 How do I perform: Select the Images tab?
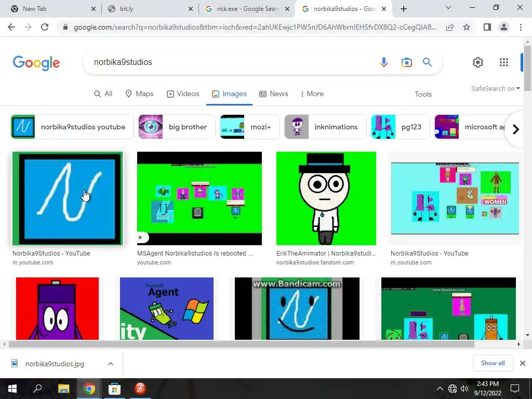point(229,94)
